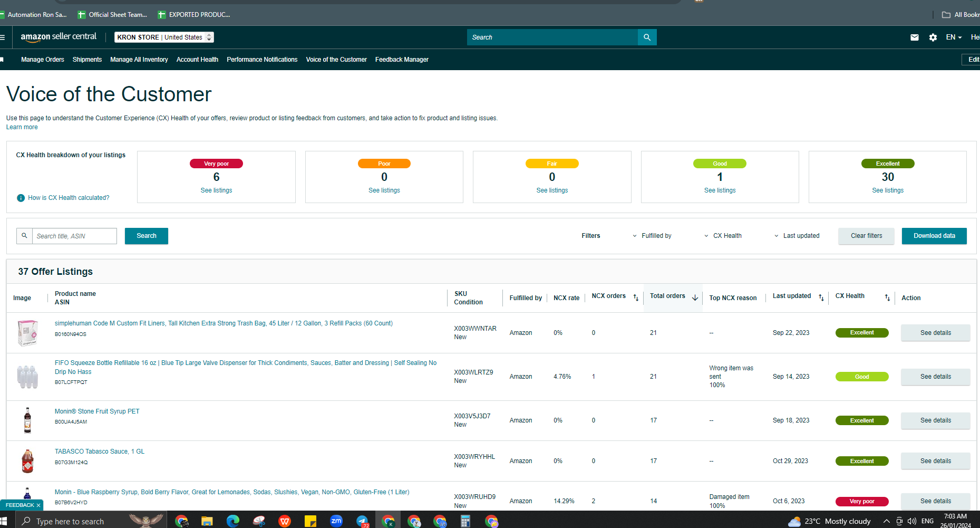The height and width of the screenshot is (528, 980).
Task: See listings under the Excellent card
Action: point(888,190)
